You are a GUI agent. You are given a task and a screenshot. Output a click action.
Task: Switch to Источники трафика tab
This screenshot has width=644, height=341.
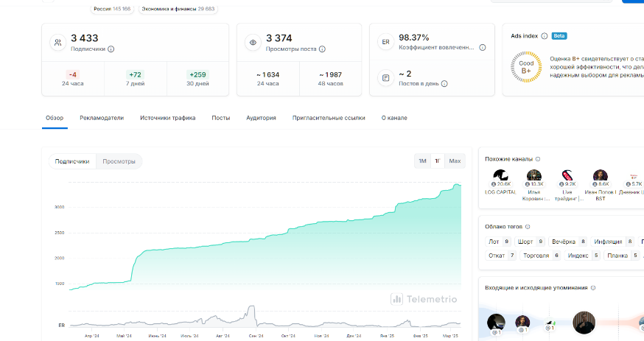point(167,118)
